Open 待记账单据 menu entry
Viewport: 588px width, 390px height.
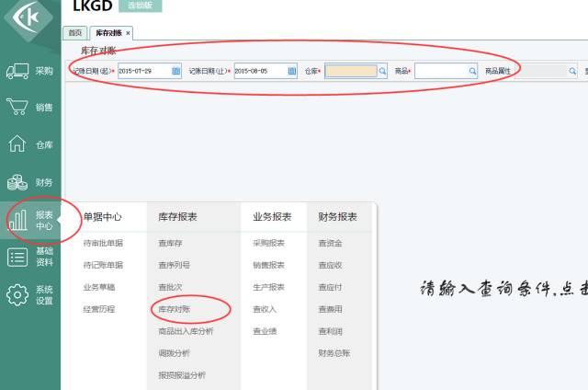coord(103,265)
